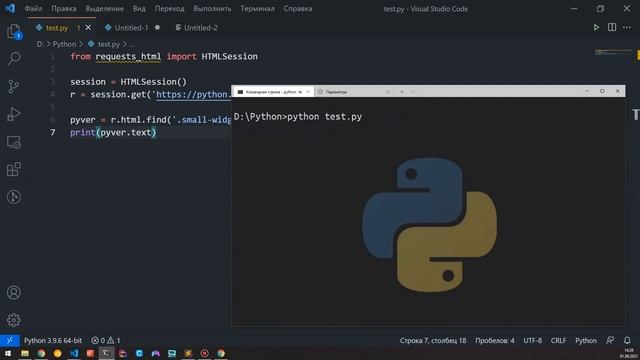The image size is (640, 360).
Task: Run the Python file with the play icon
Action: tap(596, 27)
